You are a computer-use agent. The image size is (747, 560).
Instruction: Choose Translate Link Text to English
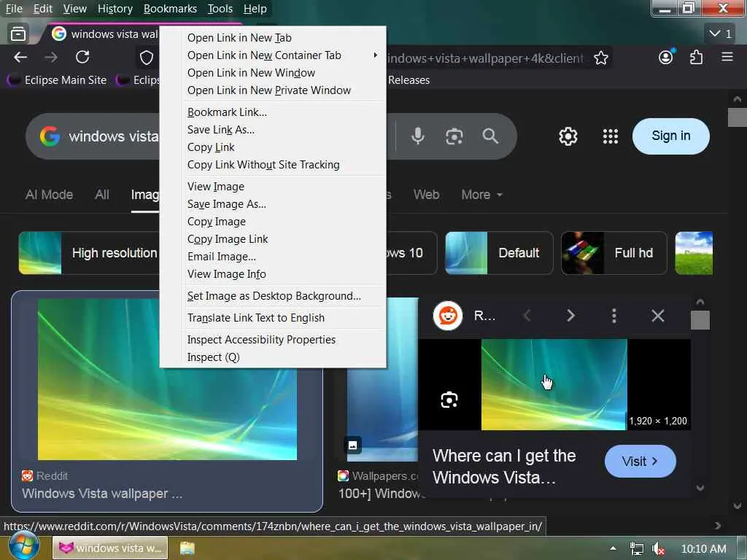pyautogui.click(x=273, y=318)
